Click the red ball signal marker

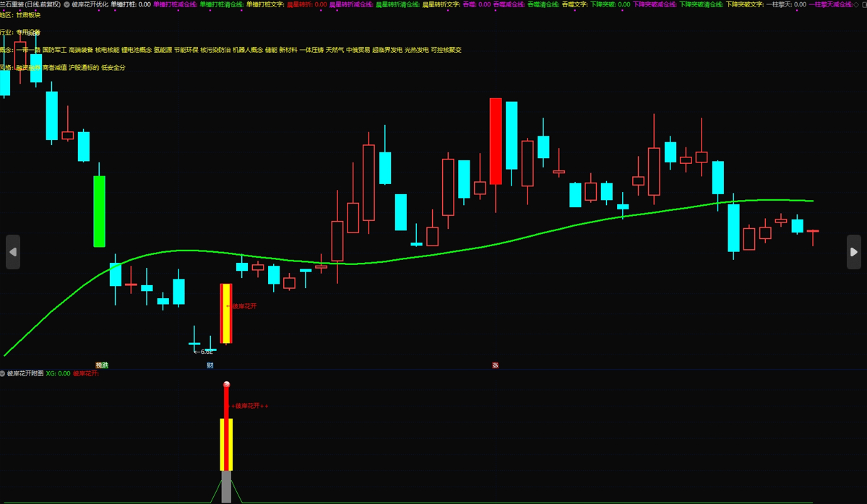coord(226,385)
